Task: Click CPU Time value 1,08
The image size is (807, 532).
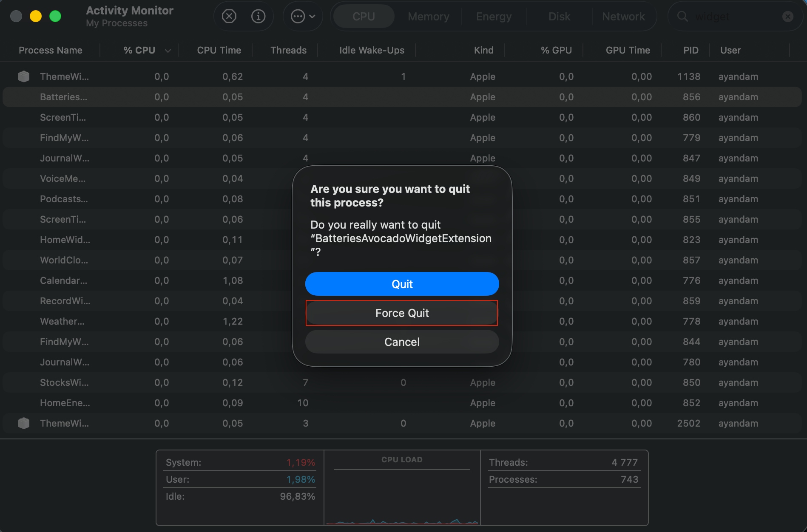Action: point(233,280)
